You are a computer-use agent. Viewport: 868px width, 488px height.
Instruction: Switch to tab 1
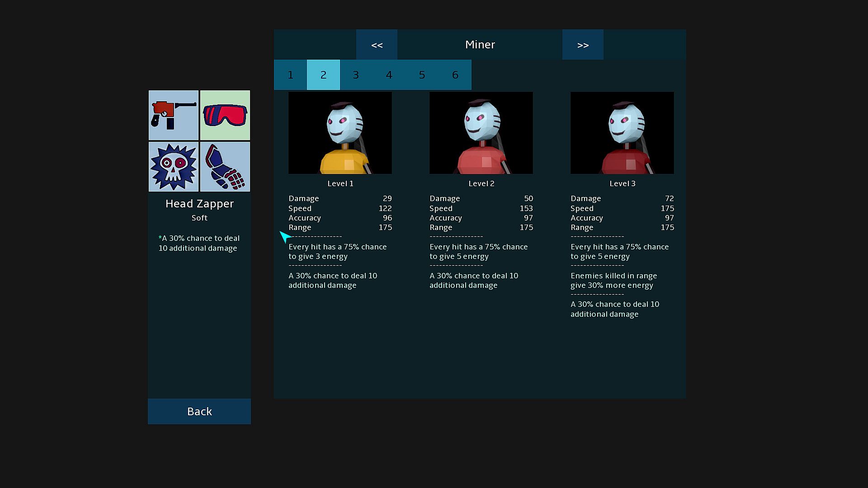pos(290,75)
